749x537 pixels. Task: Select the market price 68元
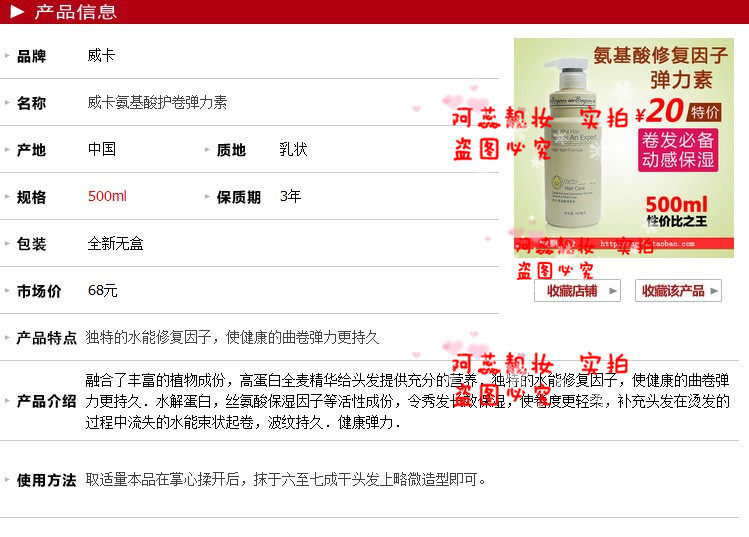[103, 290]
